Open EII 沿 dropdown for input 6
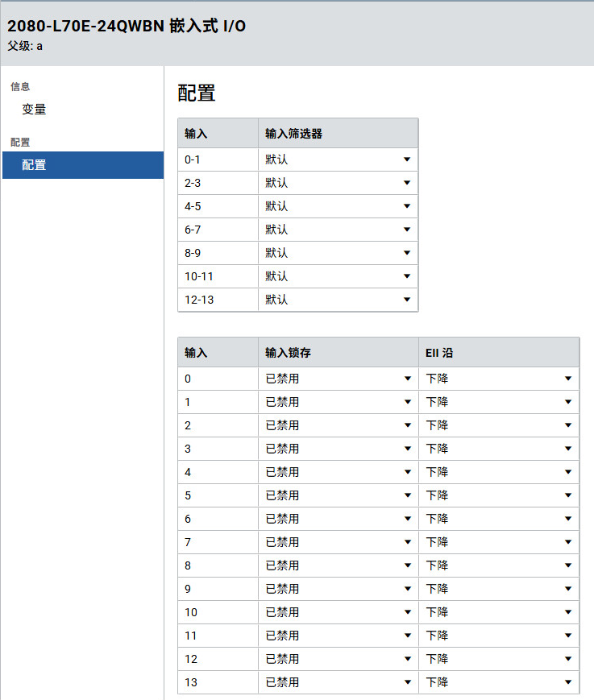 click(x=499, y=519)
